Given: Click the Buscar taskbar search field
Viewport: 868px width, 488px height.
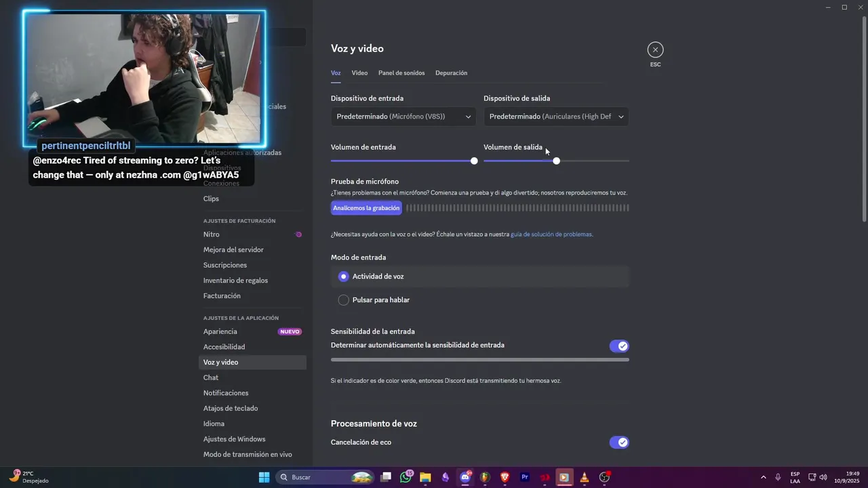Looking at the screenshot, I should [x=326, y=477].
